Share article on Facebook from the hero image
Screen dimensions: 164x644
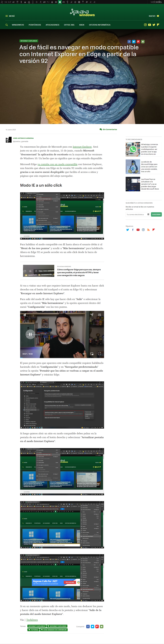129,41
